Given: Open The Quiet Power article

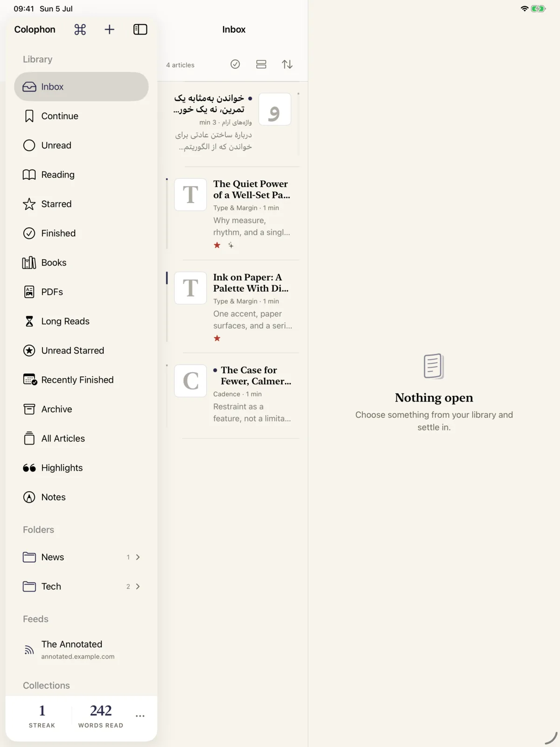Looking at the screenshot, I should (232, 214).
